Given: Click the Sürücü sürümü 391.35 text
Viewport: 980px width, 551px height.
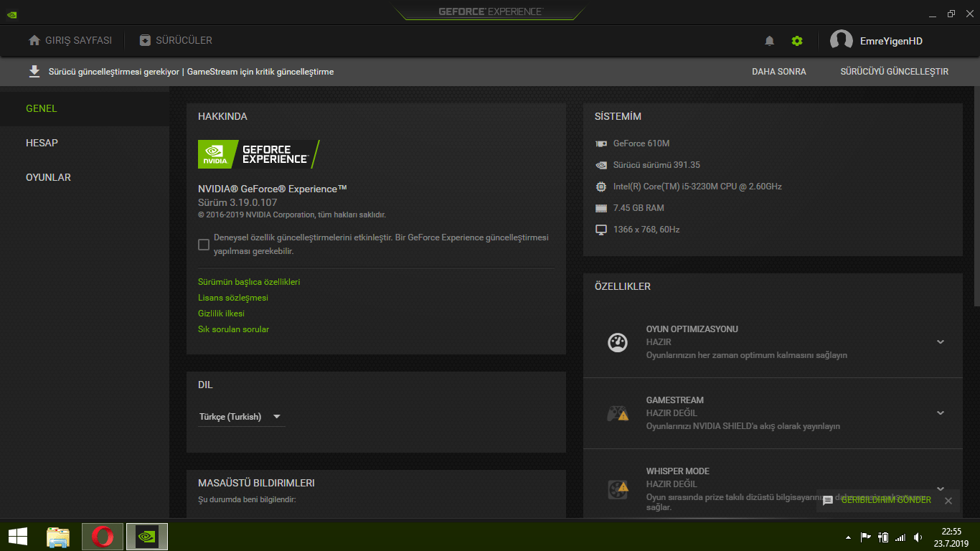Looking at the screenshot, I should point(656,165).
